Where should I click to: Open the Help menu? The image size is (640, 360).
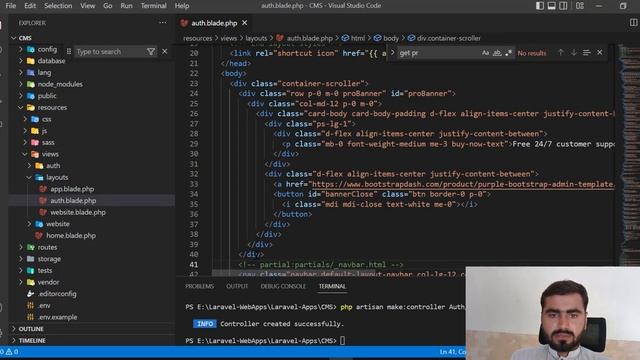coord(182,6)
